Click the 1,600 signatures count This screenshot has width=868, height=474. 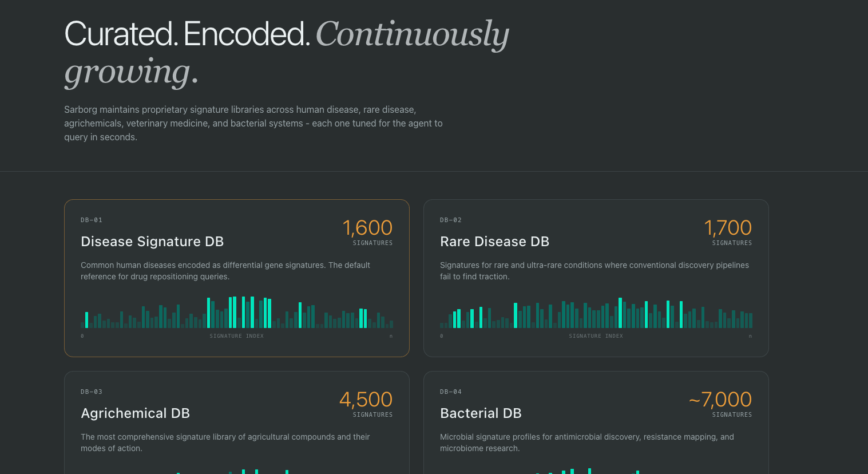(367, 228)
